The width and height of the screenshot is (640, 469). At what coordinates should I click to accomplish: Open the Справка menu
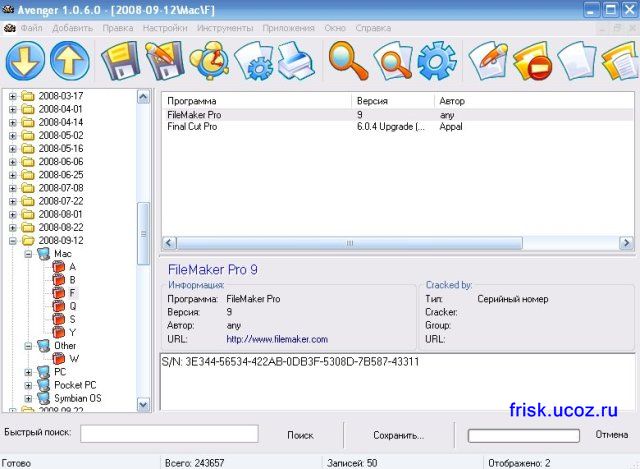pyautogui.click(x=373, y=28)
